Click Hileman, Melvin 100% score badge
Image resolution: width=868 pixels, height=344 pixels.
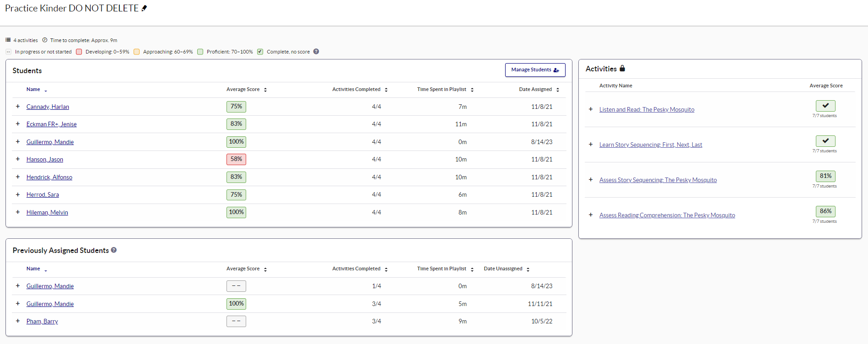point(236,212)
